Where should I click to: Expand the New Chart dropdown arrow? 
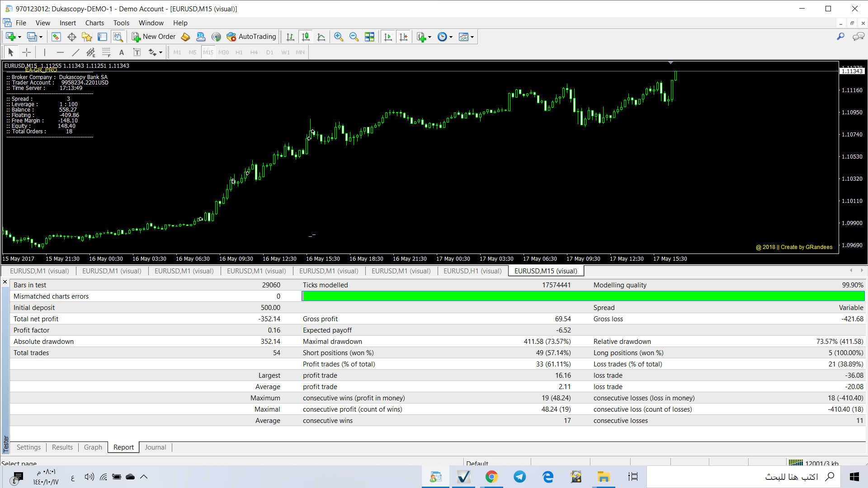(x=19, y=37)
